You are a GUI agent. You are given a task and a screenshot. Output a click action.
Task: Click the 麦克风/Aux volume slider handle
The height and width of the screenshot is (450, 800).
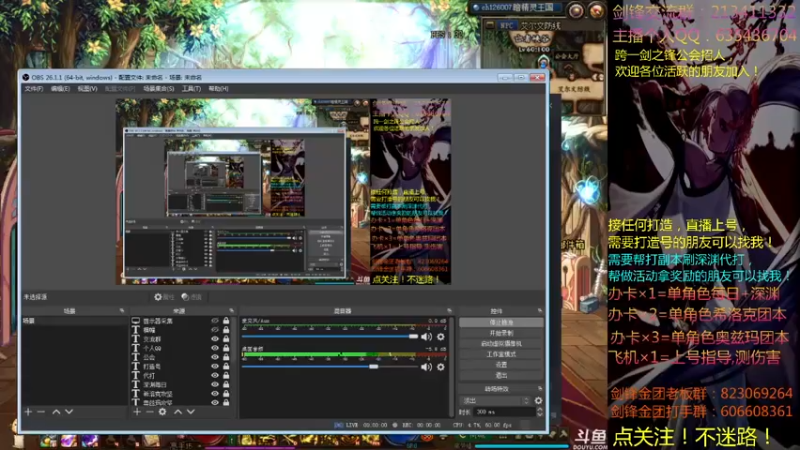tap(413, 337)
